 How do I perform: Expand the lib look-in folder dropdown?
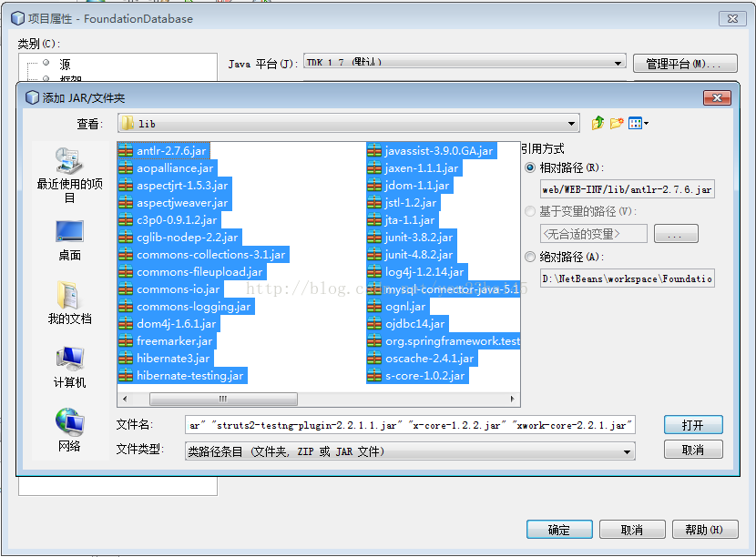[571, 124]
